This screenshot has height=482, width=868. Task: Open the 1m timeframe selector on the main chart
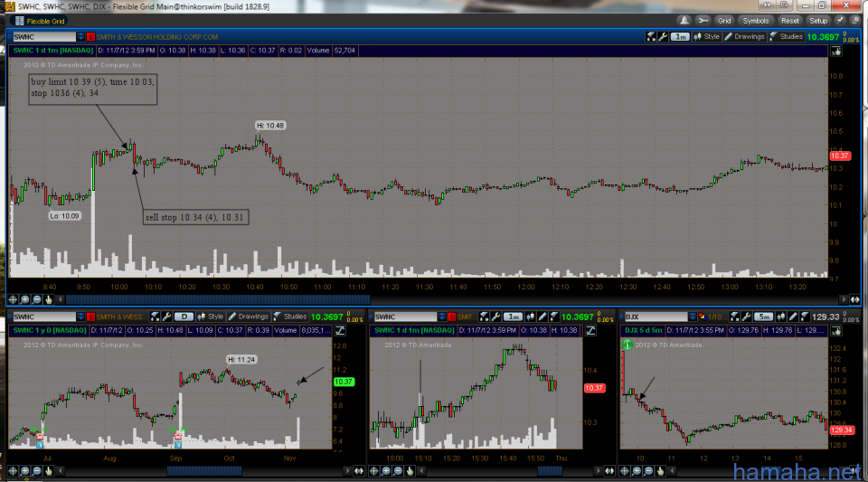(x=680, y=36)
